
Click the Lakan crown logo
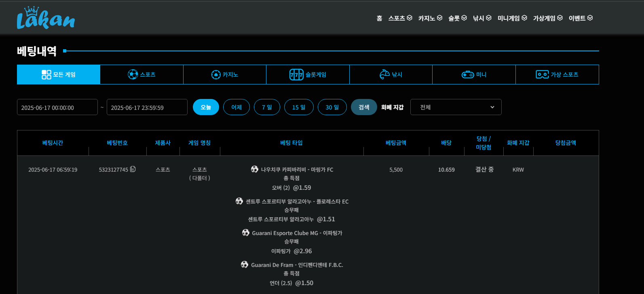point(46,18)
